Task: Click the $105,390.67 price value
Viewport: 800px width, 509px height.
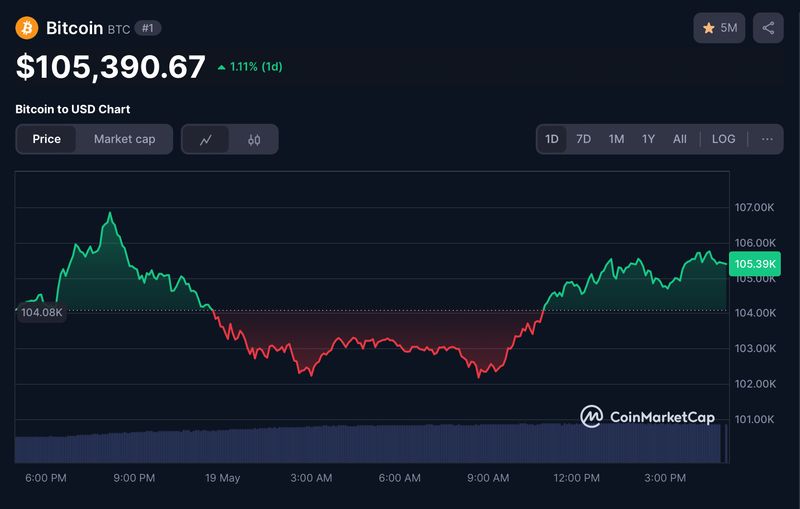Action: click(x=111, y=67)
